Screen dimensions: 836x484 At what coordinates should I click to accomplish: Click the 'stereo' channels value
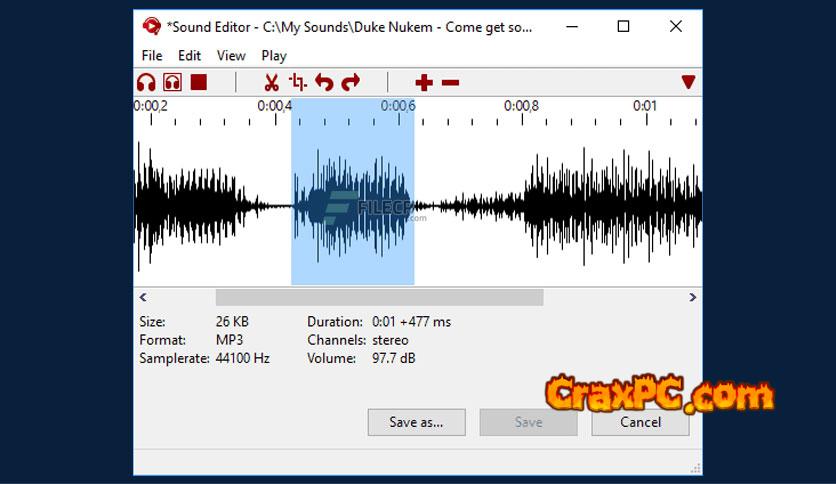coord(390,340)
